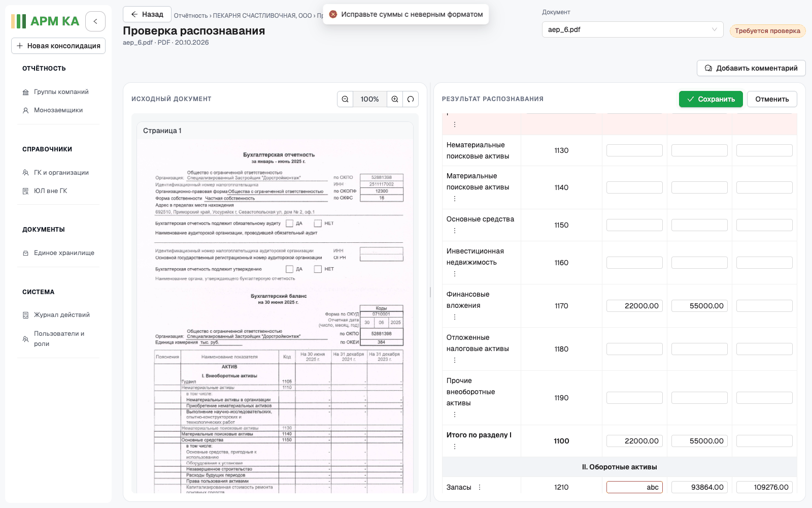Go back with the Назад button
This screenshot has width=812, height=508.
coord(147,14)
